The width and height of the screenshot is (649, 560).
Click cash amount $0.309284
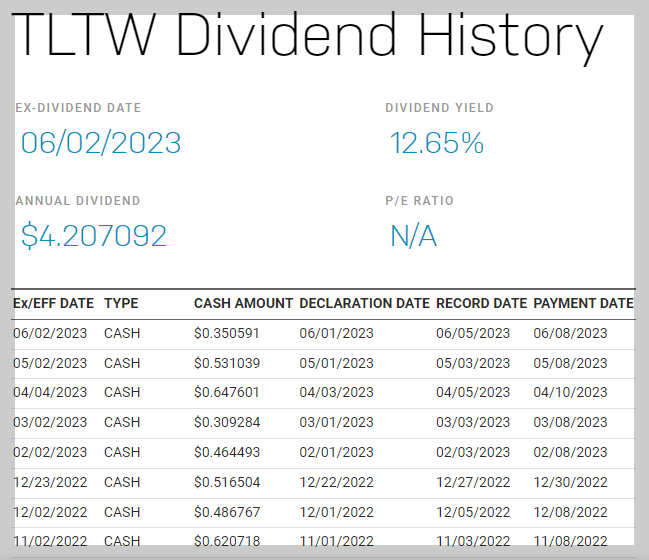[227, 422]
